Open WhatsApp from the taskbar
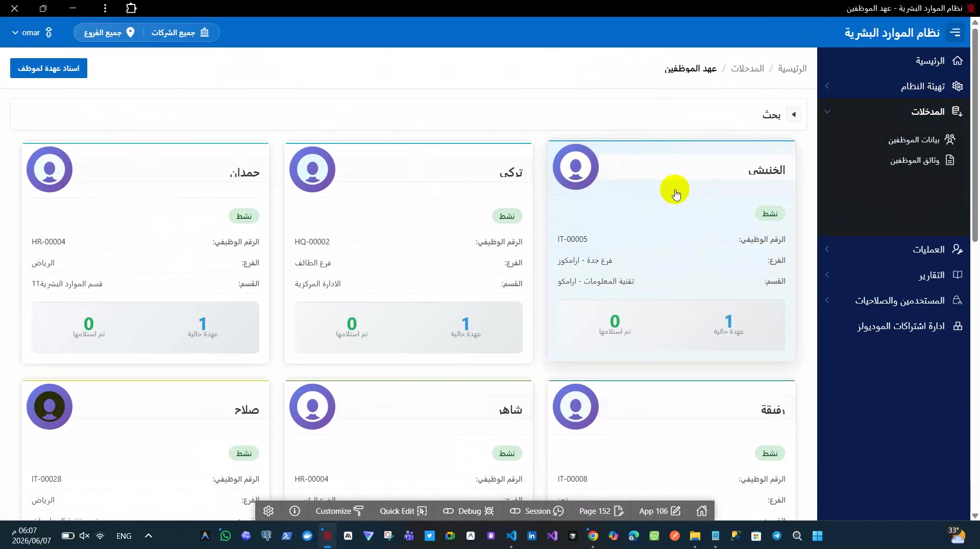Screen dimensions: 980x549 [x=225, y=536]
